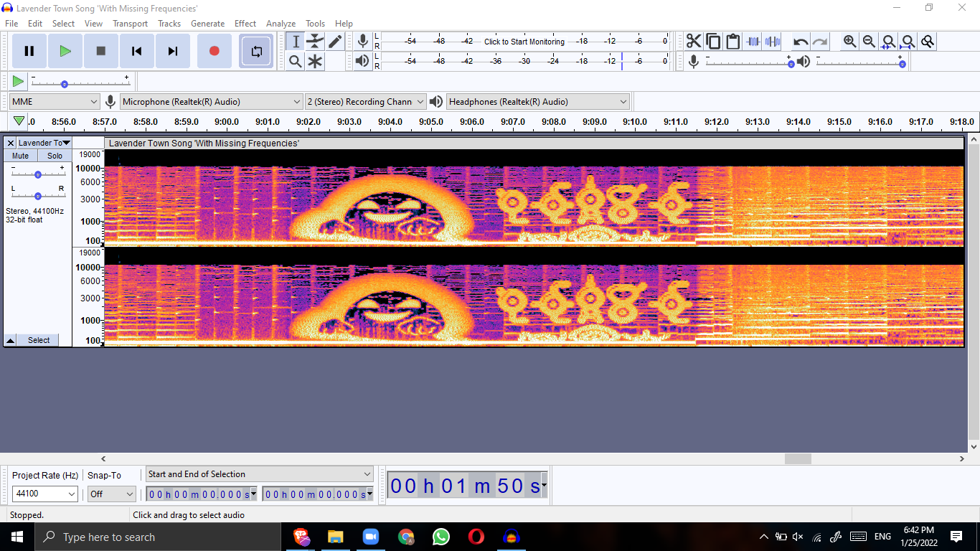Select the Draw pencil tool
Screen dimensions: 980x551
(335, 42)
